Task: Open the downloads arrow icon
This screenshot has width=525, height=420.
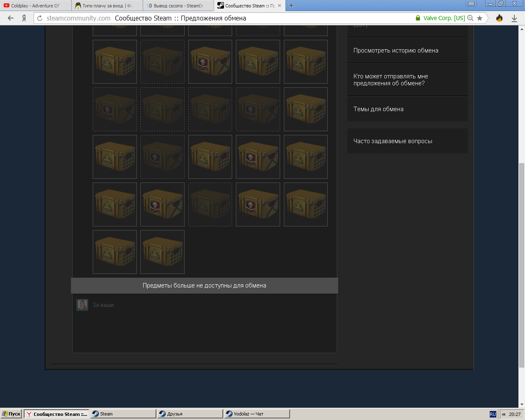Action: pos(514,18)
